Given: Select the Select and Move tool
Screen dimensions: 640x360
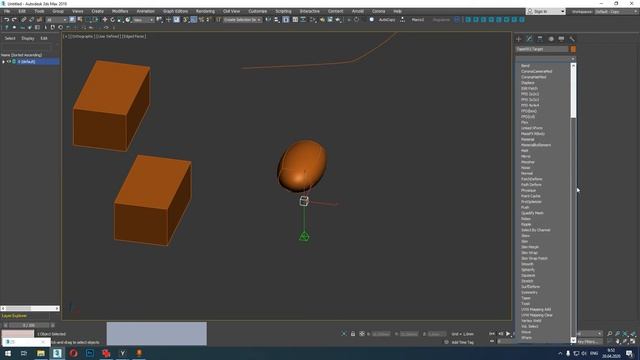Looking at the screenshot, I should click(x=105, y=20).
